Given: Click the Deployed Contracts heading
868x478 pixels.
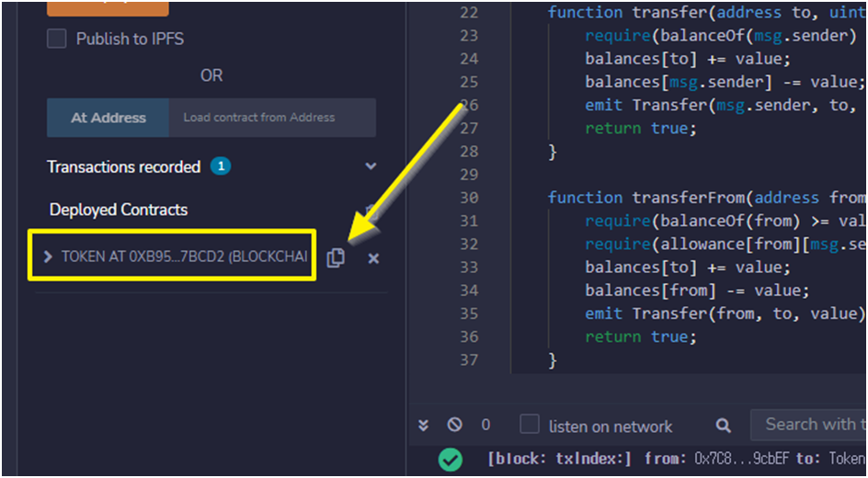Looking at the screenshot, I should click(119, 210).
